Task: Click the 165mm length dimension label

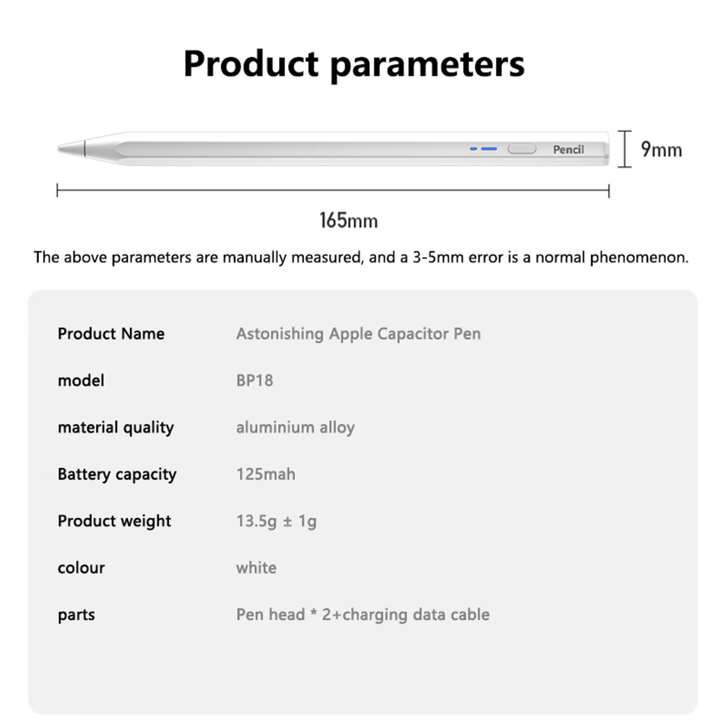Action: pos(348,220)
